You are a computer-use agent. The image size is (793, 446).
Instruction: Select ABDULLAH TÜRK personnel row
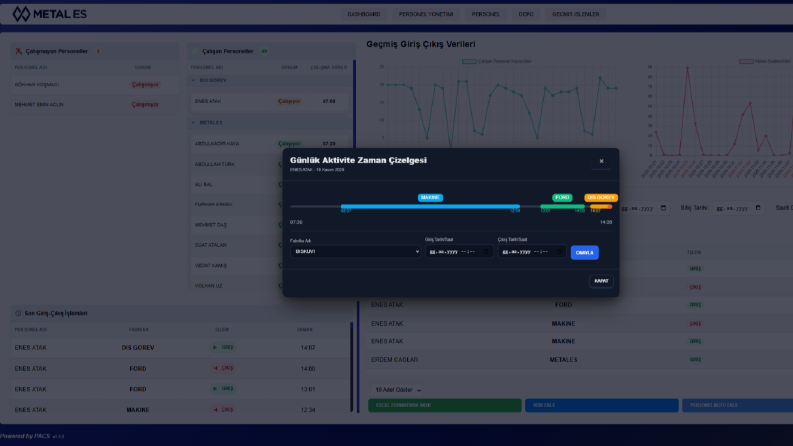point(236,164)
